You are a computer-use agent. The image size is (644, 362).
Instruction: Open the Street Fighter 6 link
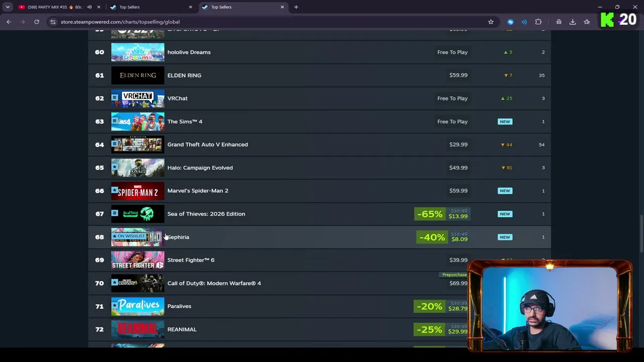tap(191, 260)
